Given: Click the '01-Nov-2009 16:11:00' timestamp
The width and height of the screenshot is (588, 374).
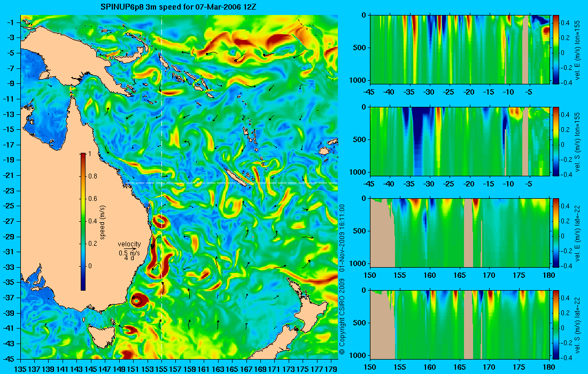Looking at the screenshot, I should pyautogui.click(x=342, y=238).
